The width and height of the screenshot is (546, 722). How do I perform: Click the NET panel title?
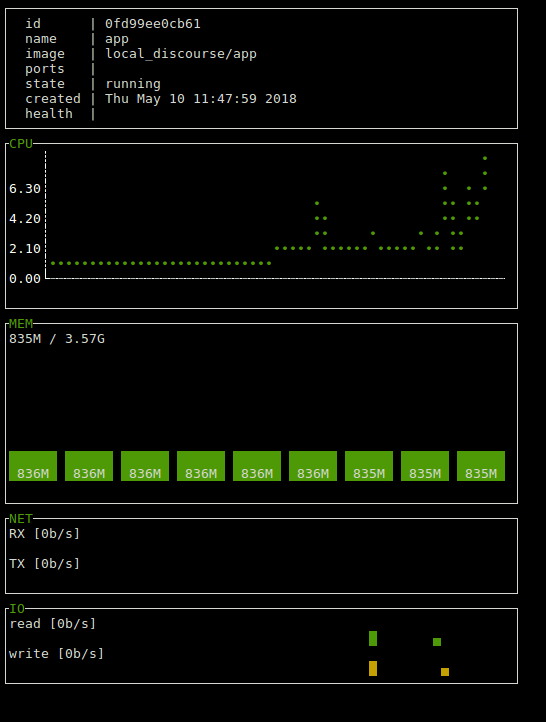21,519
